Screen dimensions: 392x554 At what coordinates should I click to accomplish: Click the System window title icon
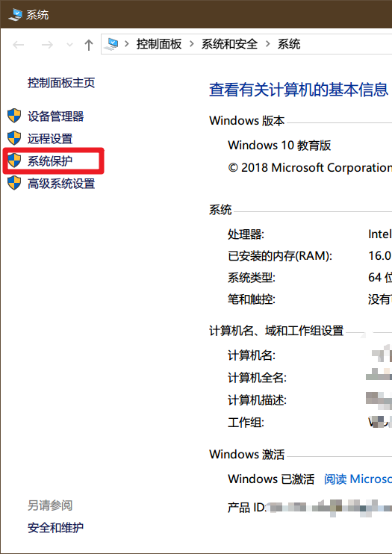16,14
